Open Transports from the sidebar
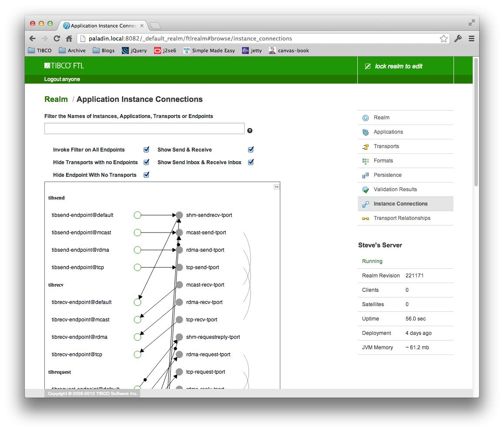This screenshot has height=432, width=504. tap(405, 147)
